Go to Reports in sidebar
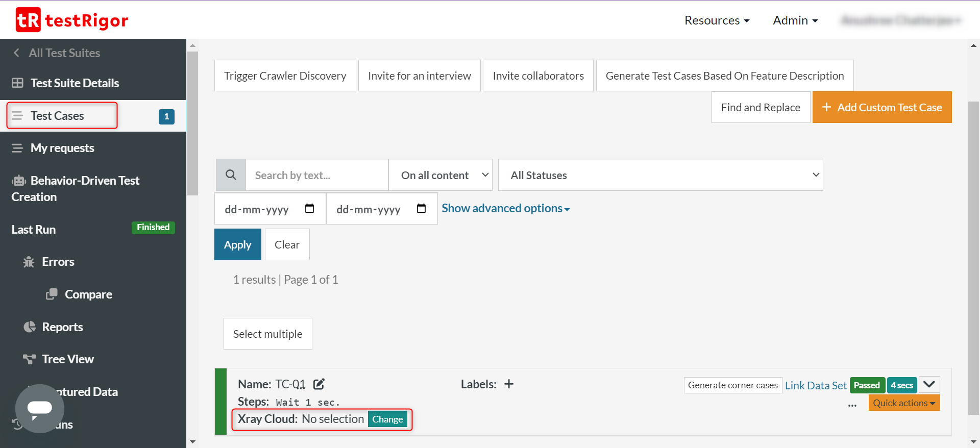 point(62,327)
